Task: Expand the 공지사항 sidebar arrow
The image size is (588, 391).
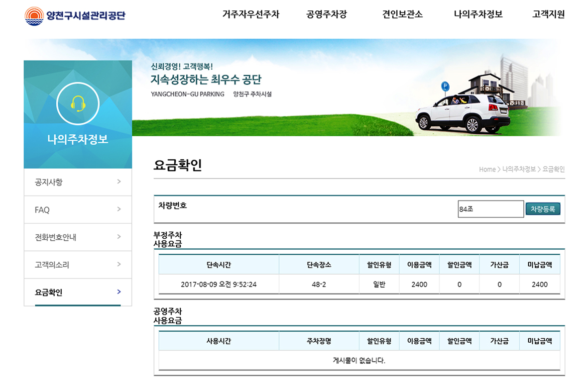Action: pos(118,182)
